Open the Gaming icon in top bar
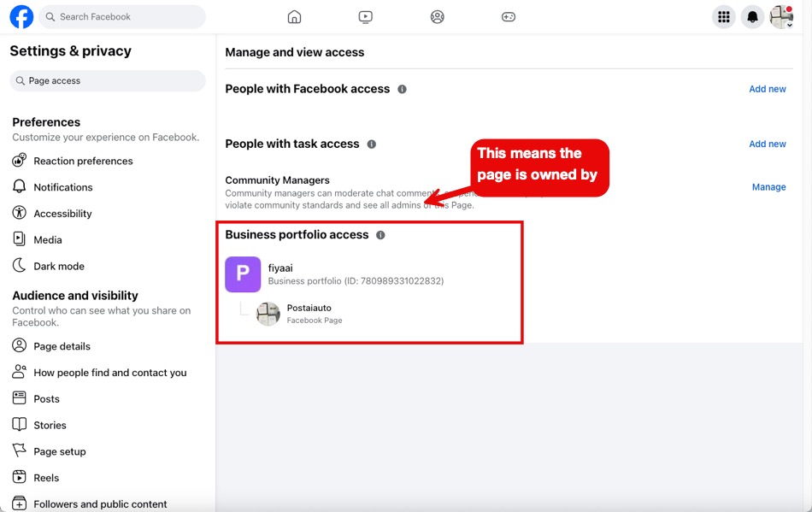Viewport: 812px width, 512px height. point(509,17)
